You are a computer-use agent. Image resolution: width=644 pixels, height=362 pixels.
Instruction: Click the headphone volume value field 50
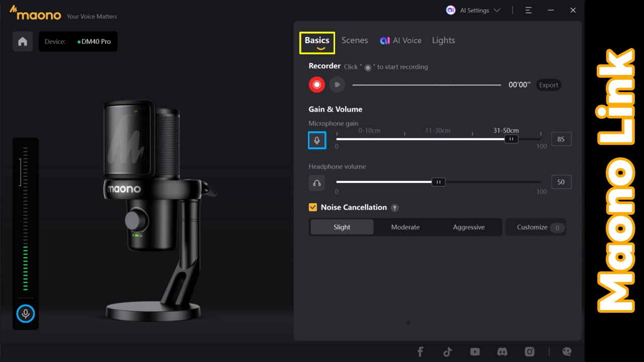[x=561, y=182]
